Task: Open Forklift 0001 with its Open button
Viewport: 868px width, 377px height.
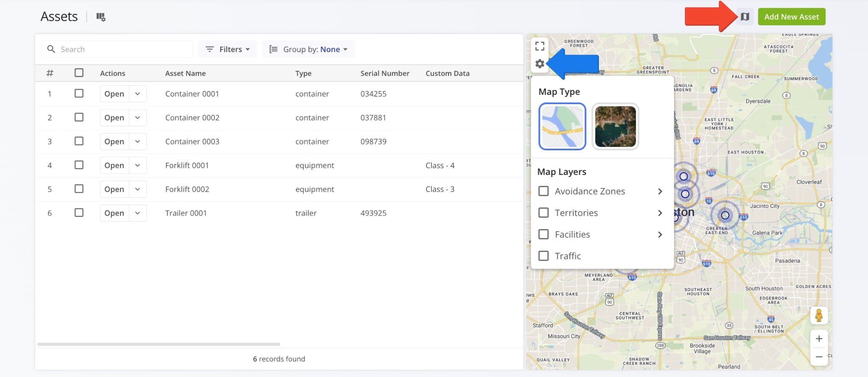Action: click(x=114, y=165)
